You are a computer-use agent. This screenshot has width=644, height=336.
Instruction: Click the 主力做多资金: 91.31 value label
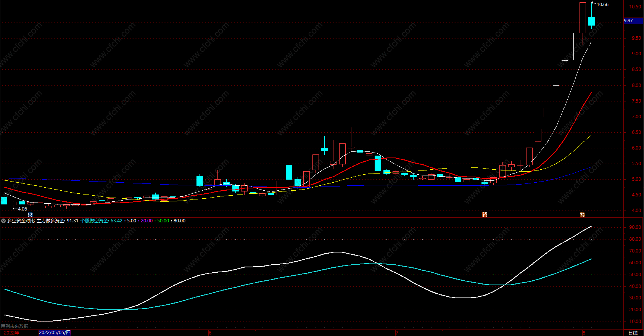pyautogui.click(x=58, y=221)
